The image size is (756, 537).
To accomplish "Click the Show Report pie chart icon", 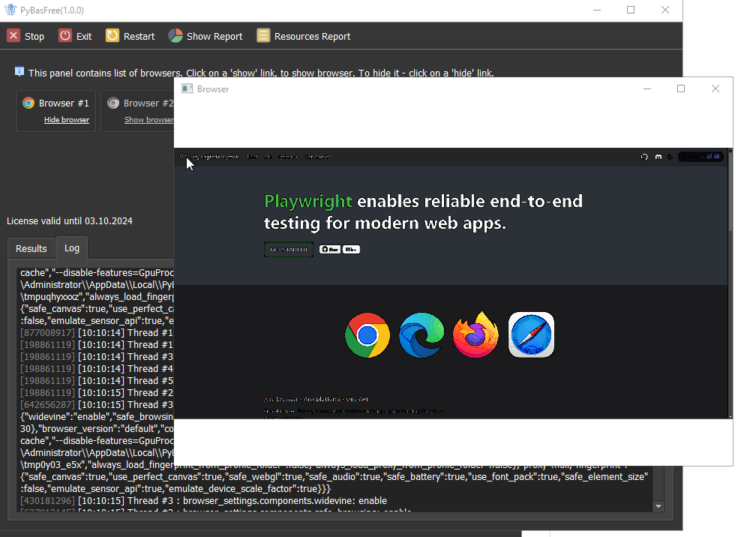I will 175,36.
